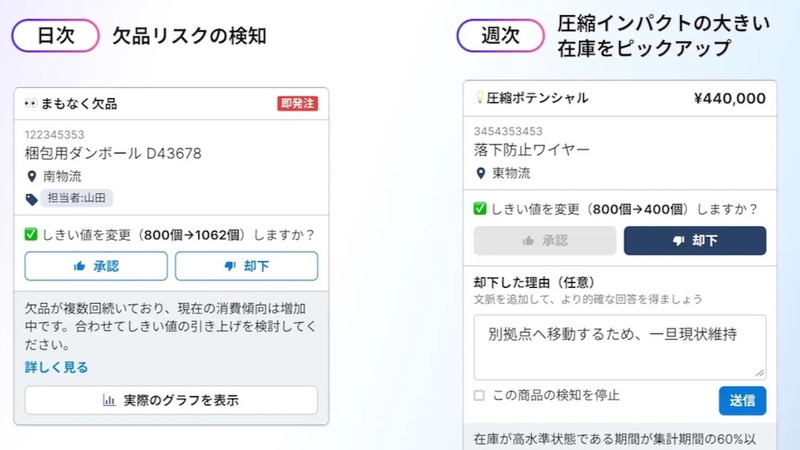Select the 週次 pill tab

pyautogui.click(x=501, y=36)
